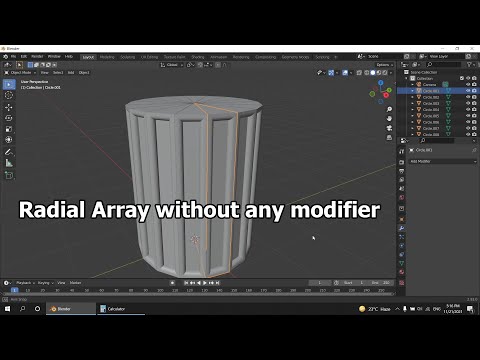Screen dimensions: 480x360
Task: Open the Render menu
Action: tap(37, 57)
